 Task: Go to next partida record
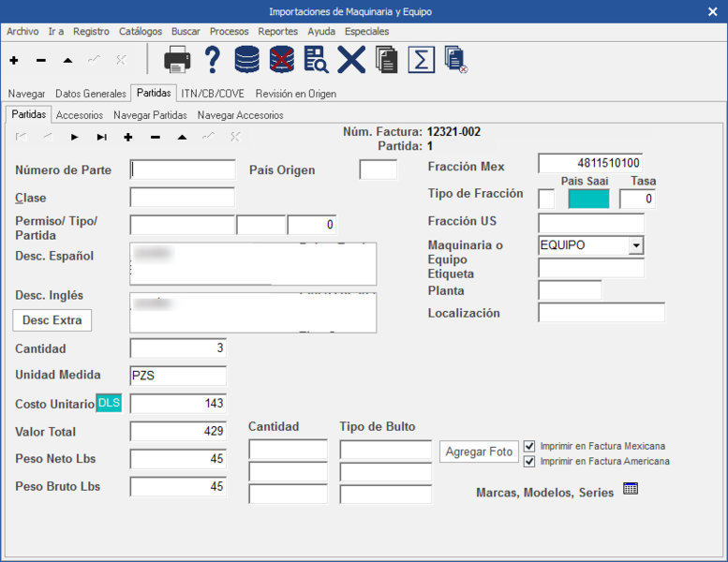pos(74,137)
